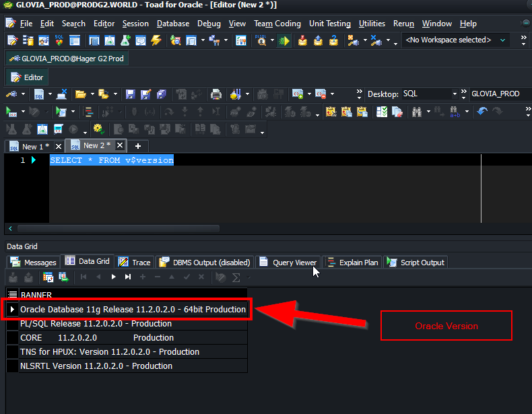Image resolution: width=532 pixels, height=414 pixels.
Task: Click the Commit icon with red down arrow
Action: (x=302, y=40)
